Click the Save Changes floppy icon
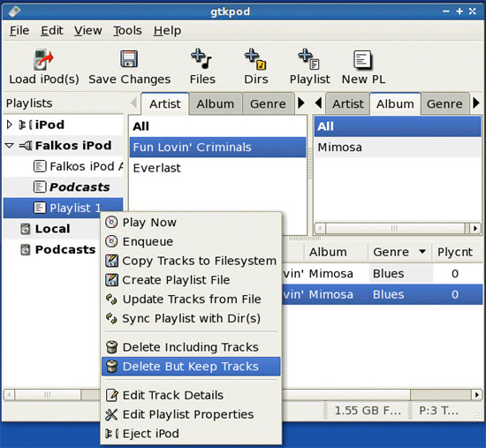Viewport: 486px width, 448px height. click(x=129, y=59)
